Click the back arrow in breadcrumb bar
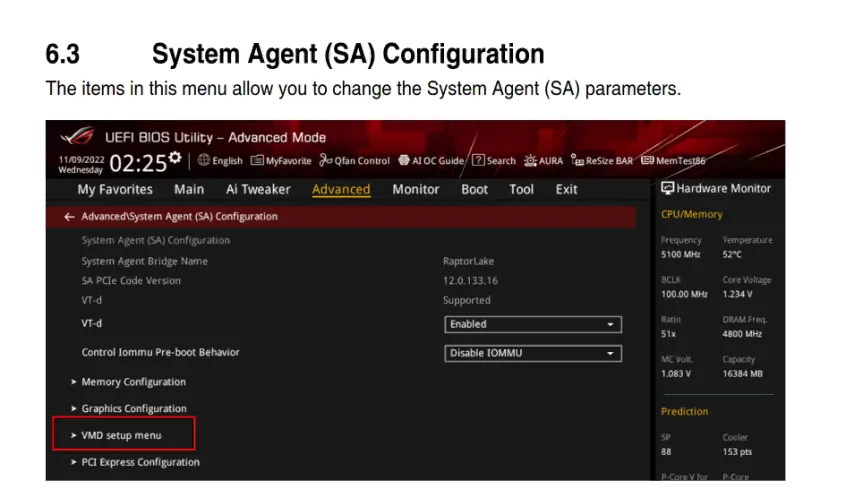846x498 pixels. [x=69, y=217]
